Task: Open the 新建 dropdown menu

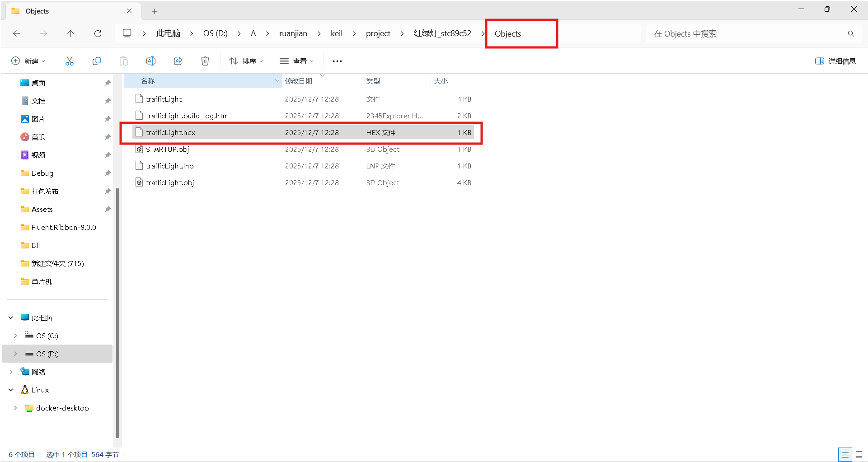Action: (x=28, y=61)
